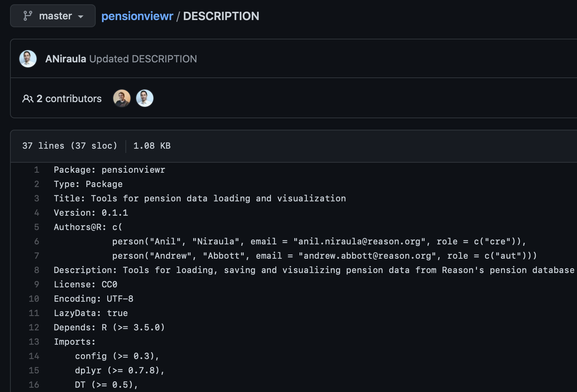
Task: Select line number 5, Authors@R
Action: [x=37, y=227]
